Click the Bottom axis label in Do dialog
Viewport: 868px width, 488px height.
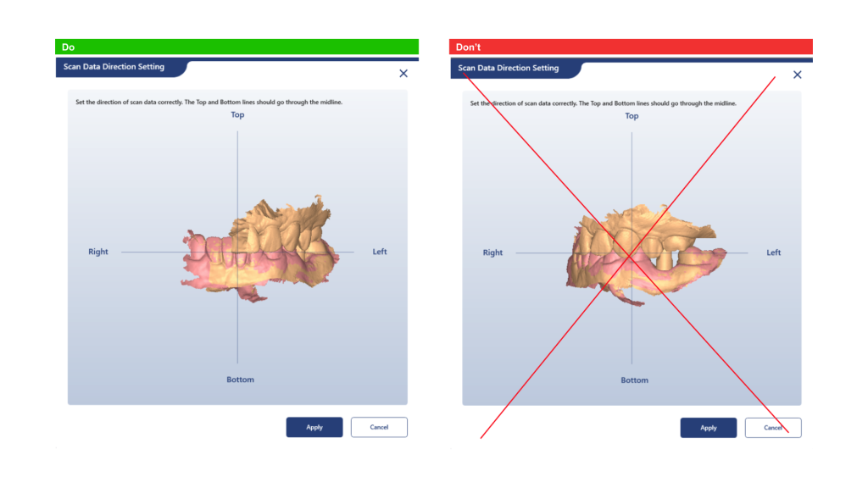(x=240, y=380)
